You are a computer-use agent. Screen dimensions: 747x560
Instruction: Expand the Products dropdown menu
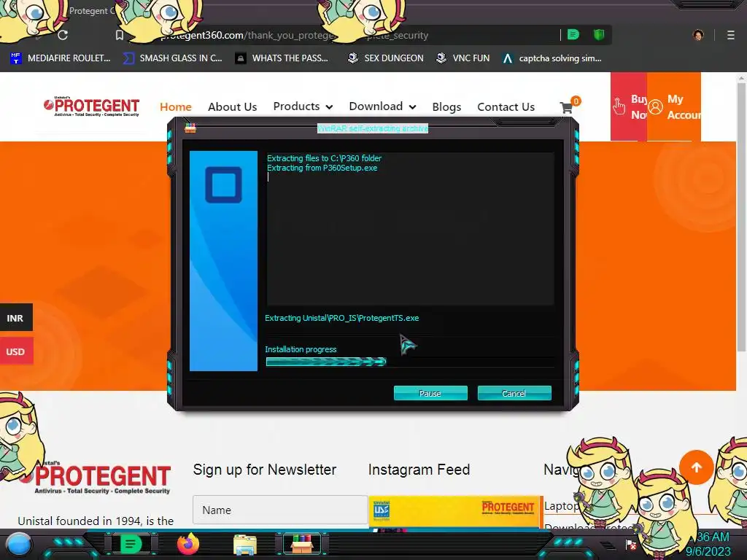(x=303, y=106)
